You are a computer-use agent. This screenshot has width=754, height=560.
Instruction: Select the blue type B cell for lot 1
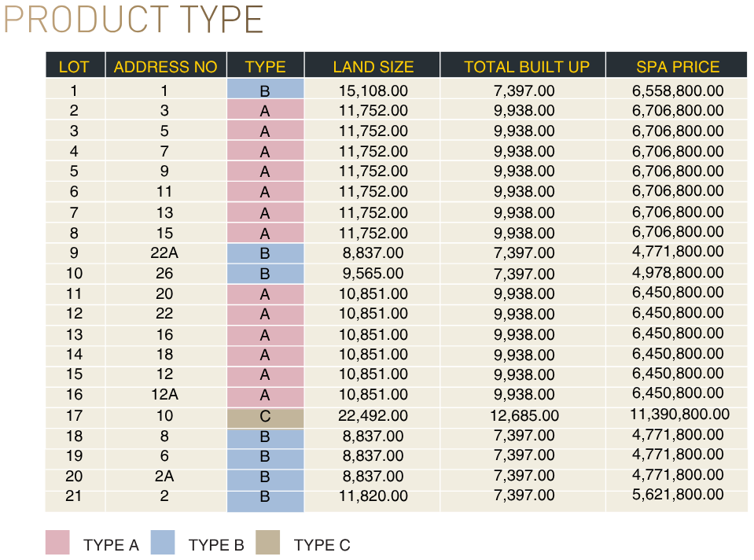pyautogui.click(x=265, y=90)
